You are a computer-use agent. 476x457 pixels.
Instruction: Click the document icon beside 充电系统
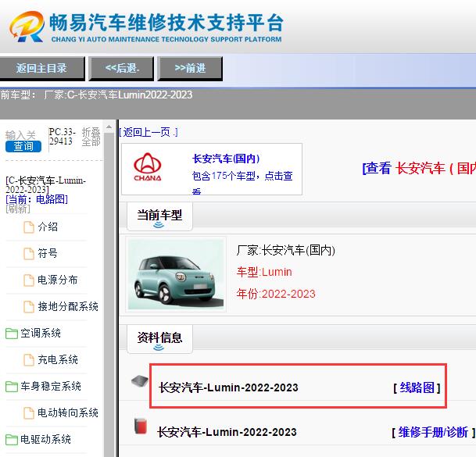click(x=29, y=360)
